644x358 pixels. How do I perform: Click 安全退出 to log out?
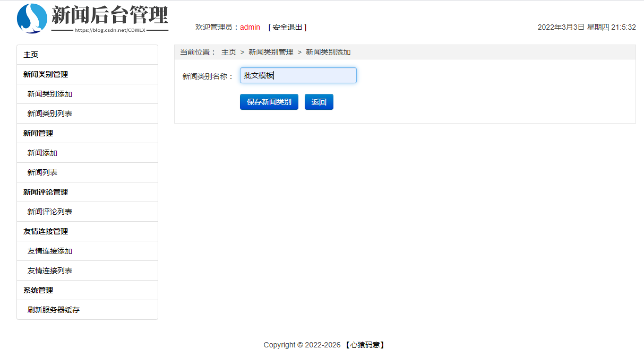coord(287,27)
